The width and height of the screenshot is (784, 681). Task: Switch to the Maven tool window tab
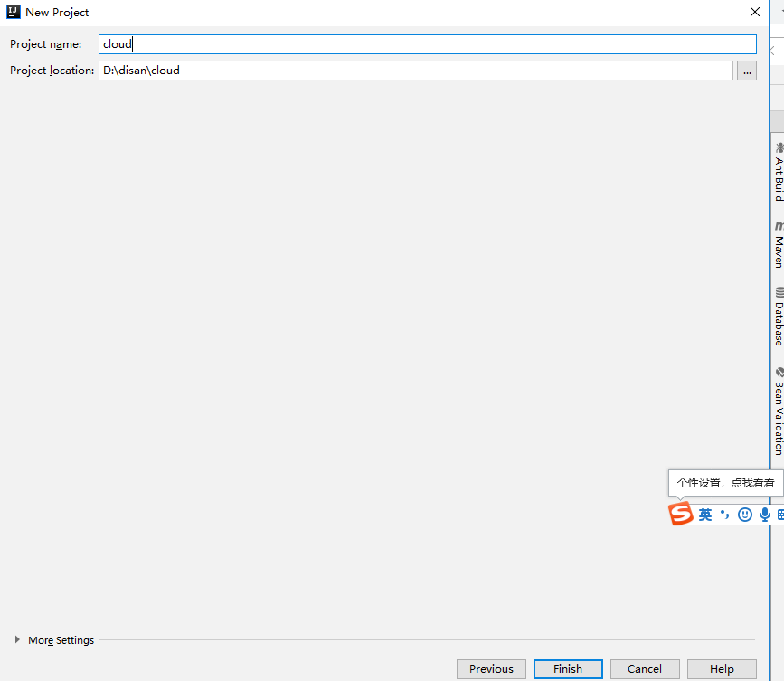(x=778, y=244)
